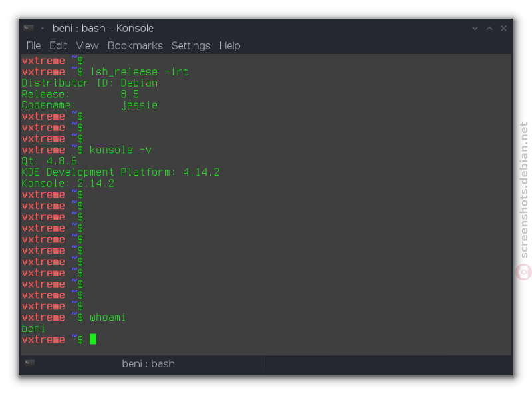The height and width of the screenshot is (394, 532).
Task: Click 'KDE Development Platform: 4.14.2' line
Action: pyautogui.click(x=120, y=172)
